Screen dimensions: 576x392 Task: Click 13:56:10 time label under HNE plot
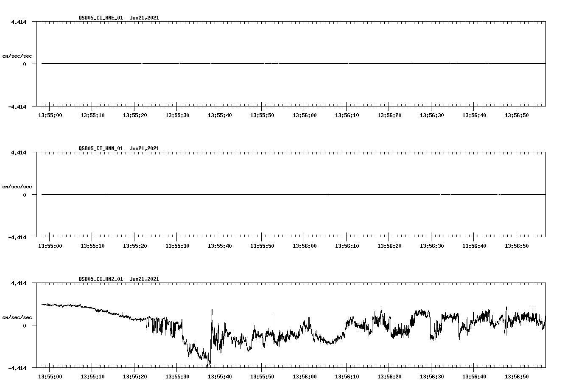(347, 115)
